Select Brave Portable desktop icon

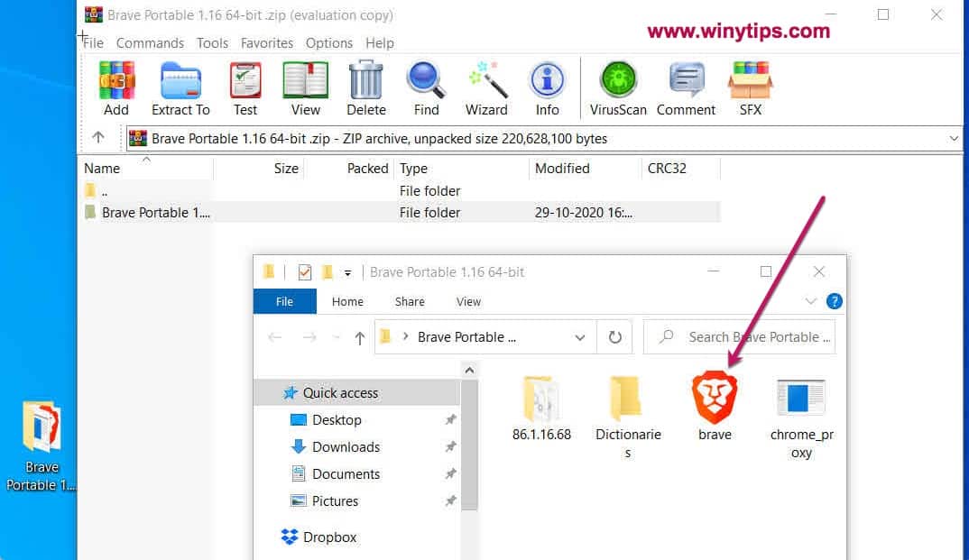(x=41, y=445)
